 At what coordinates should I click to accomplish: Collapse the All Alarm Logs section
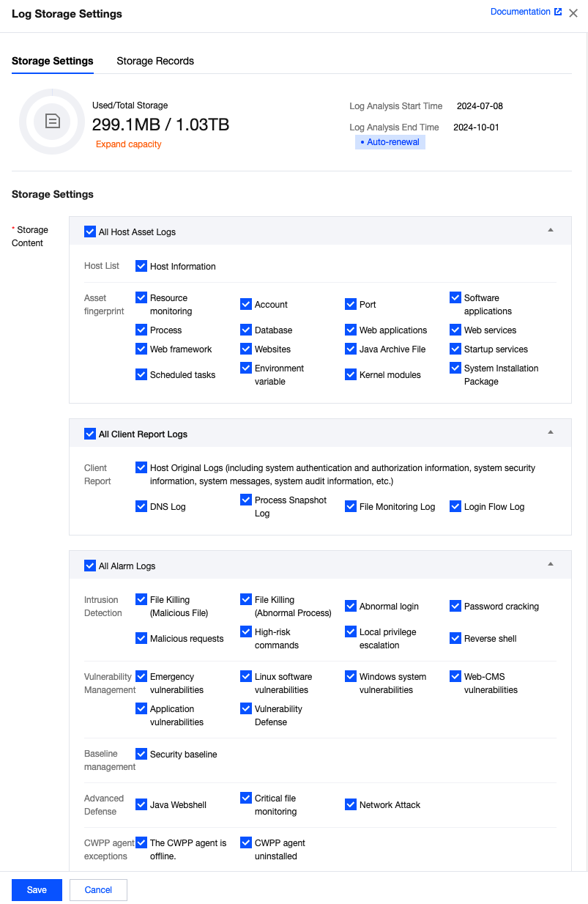551,563
